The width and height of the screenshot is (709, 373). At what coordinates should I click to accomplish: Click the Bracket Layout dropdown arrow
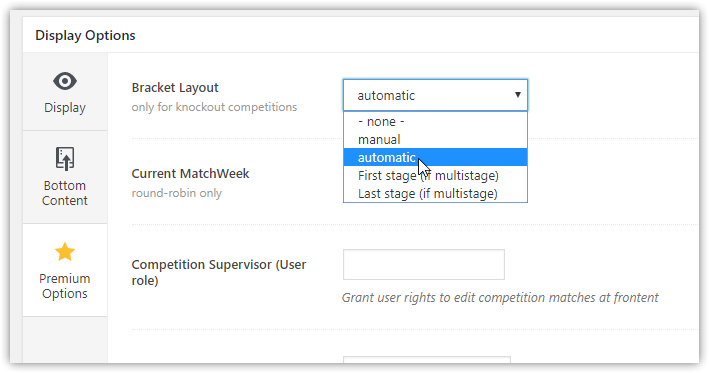tap(518, 95)
